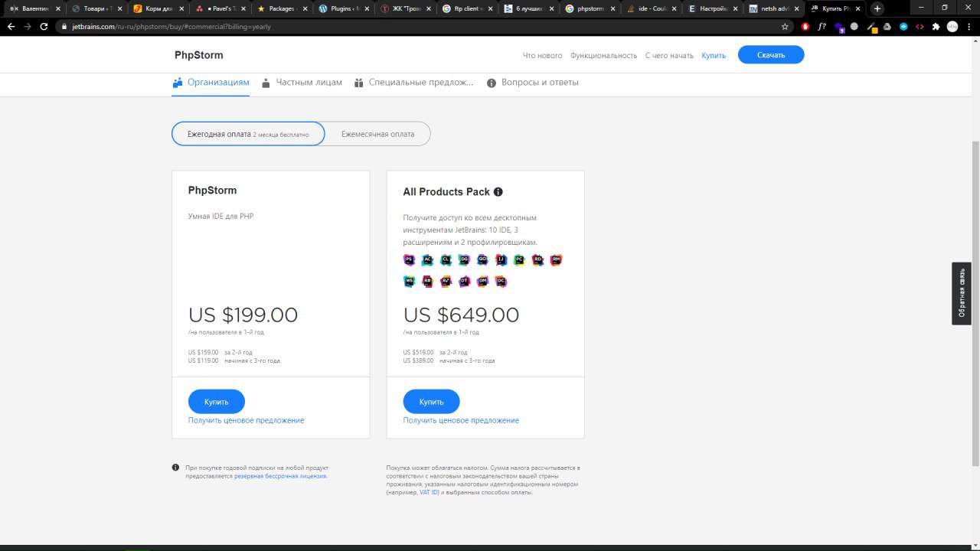The height and width of the screenshot is (551, 980).
Task: Click the code brackets extension icon
Action: (x=920, y=26)
